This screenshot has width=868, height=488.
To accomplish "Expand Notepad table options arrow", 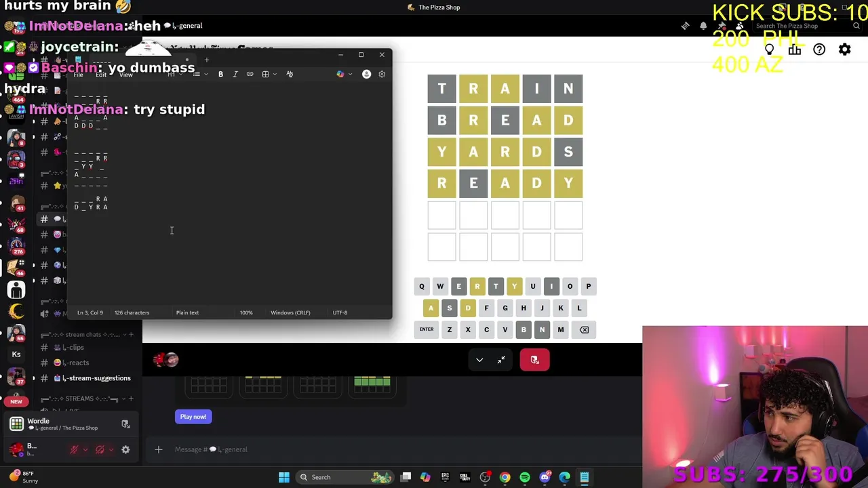I will (x=274, y=74).
